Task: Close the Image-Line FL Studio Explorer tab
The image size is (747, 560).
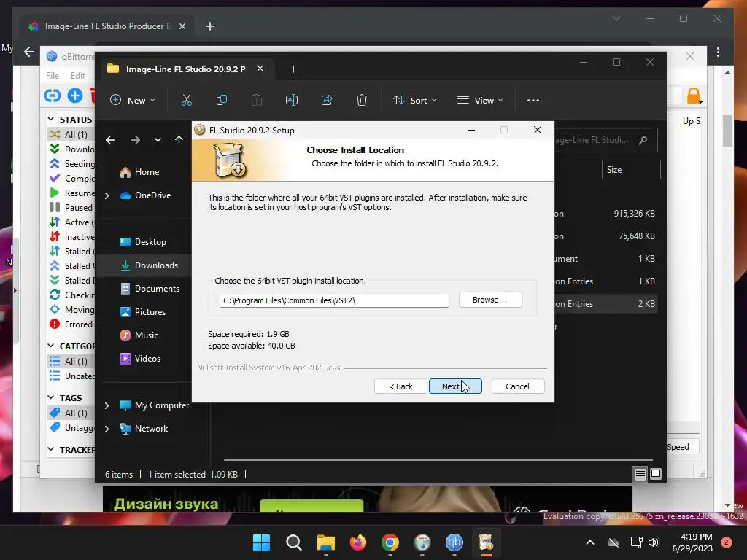Action: click(260, 69)
